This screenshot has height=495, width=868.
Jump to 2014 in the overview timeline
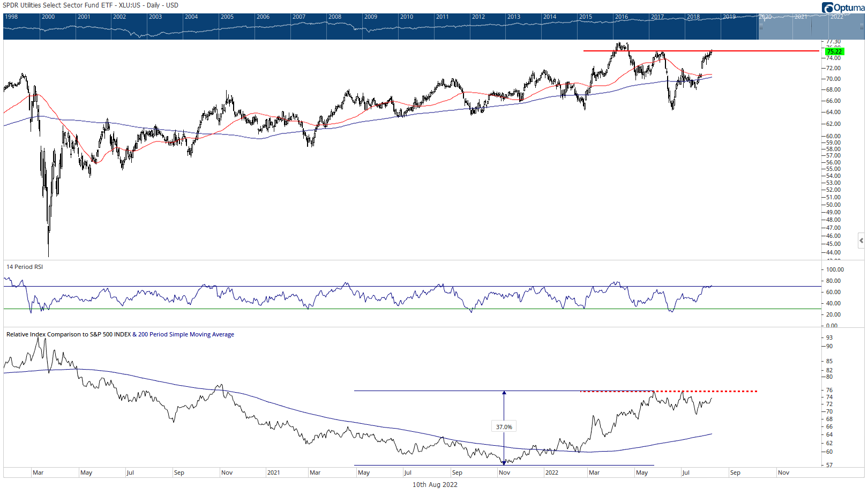550,17
